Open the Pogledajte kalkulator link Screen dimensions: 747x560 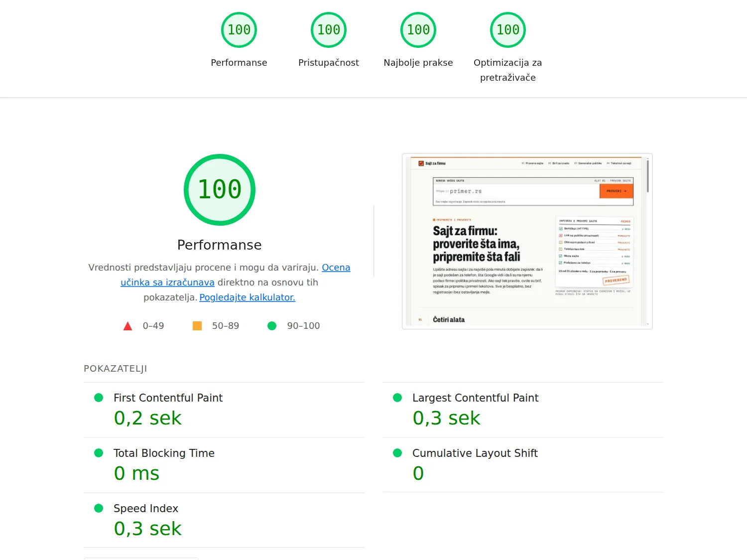pos(248,297)
